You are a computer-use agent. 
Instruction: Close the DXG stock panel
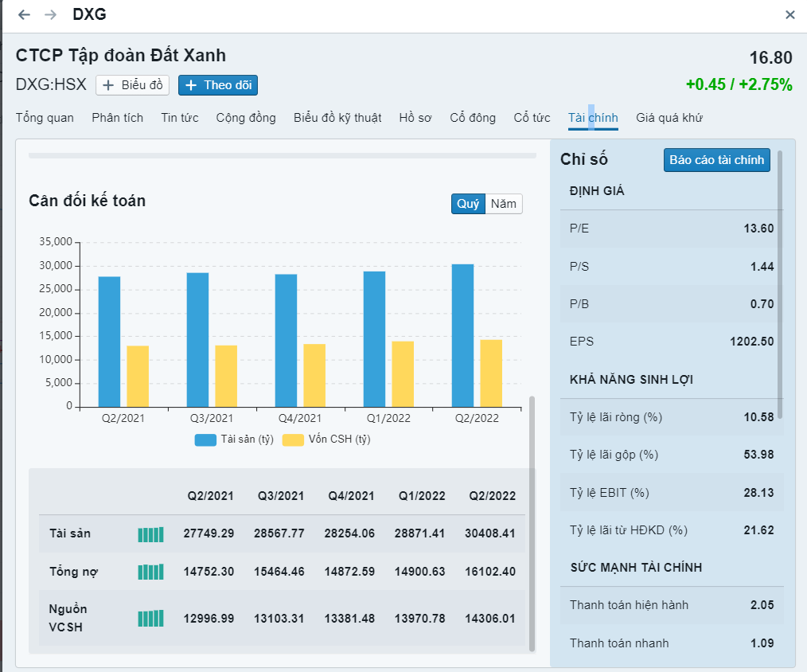coord(789,15)
